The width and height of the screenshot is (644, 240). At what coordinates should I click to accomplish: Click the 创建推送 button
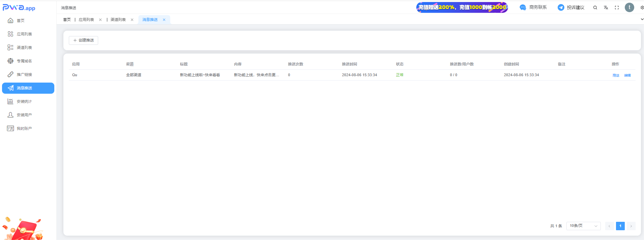pos(83,40)
